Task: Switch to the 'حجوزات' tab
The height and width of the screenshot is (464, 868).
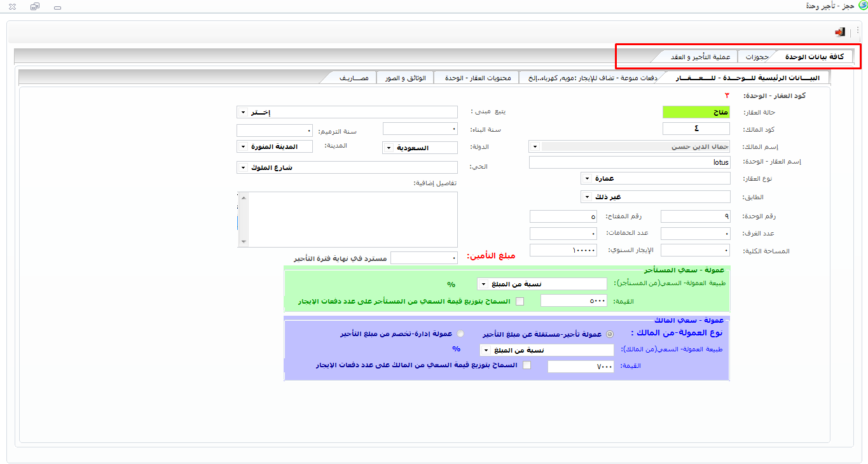Action: click(x=757, y=57)
